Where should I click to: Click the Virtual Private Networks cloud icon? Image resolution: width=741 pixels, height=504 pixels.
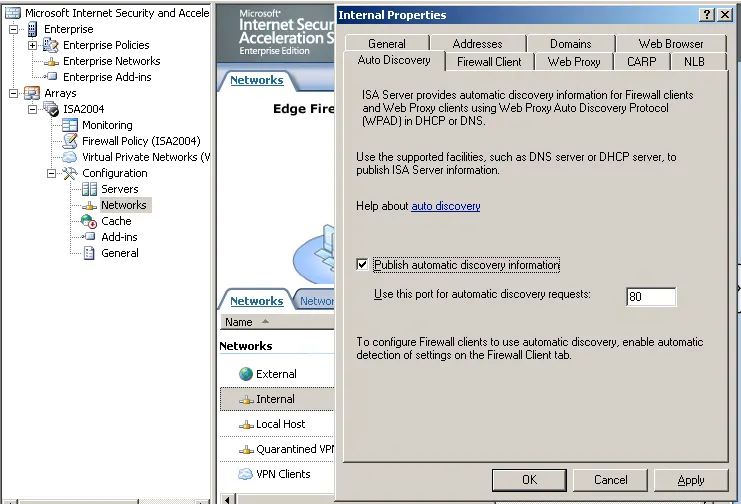[x=69, y=156]
